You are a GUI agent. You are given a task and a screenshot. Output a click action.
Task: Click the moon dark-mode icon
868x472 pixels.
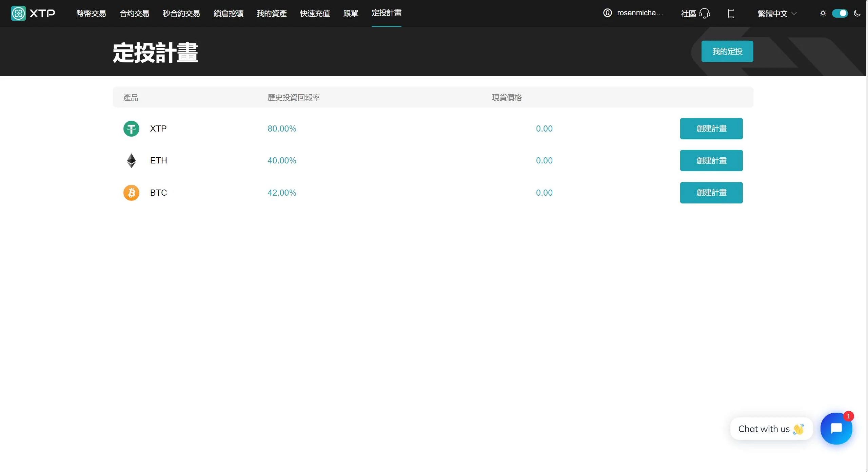pyautogui.click(x=857, y=13)
